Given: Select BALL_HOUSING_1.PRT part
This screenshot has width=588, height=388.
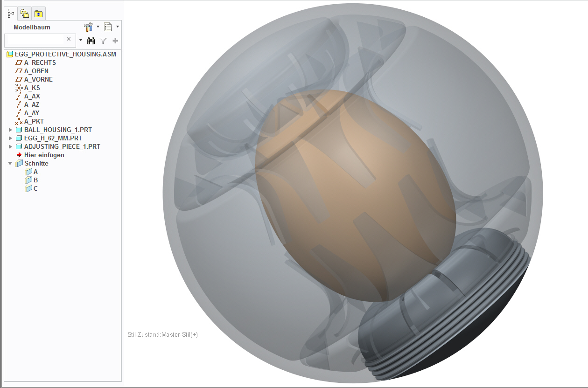Looking at the screenshot, I should tap(58, 130).
